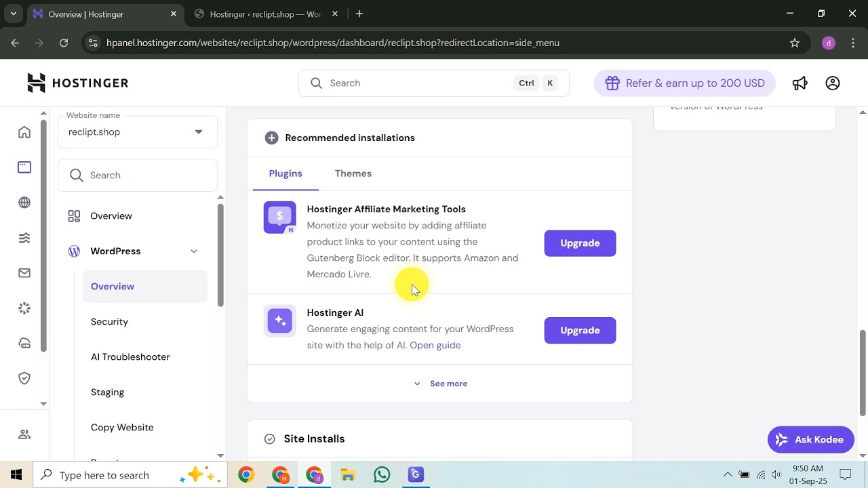Close the Overview | Hostinger tab
The image size is (868, 488).
click(174, 14)
